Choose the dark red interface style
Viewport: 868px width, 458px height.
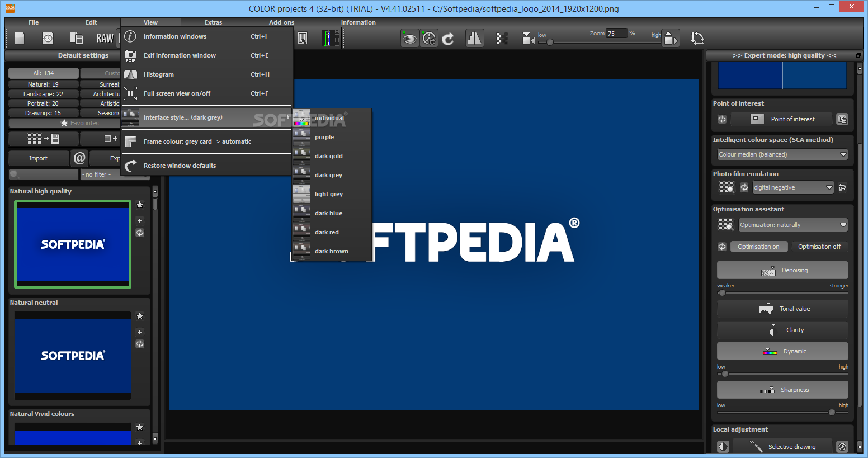332,232
